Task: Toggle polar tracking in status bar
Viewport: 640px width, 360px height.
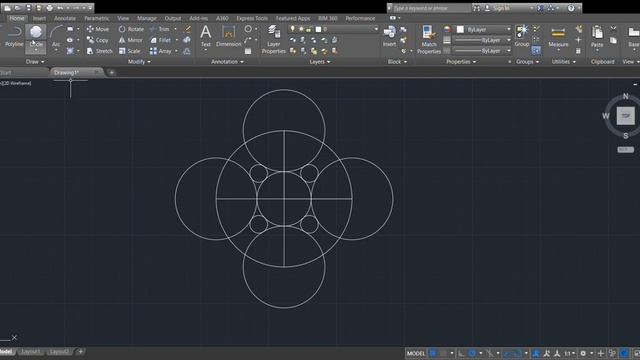Action: (472, 353)
